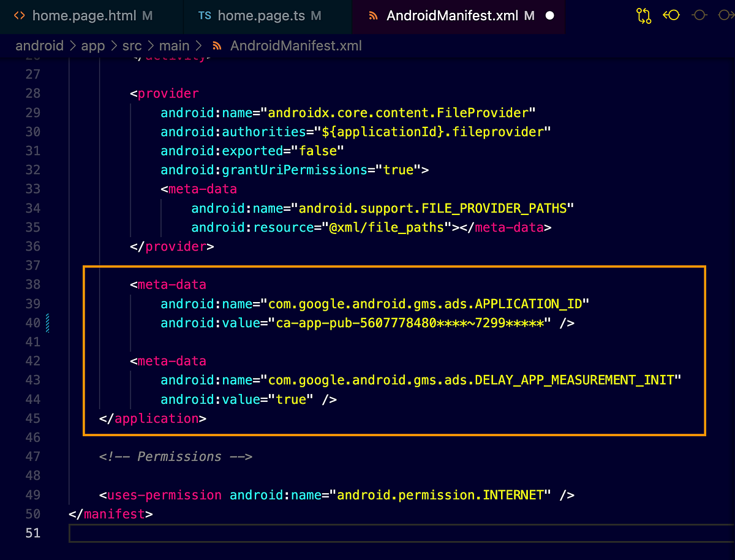Click the XML icon in the breadcrumb bar
This screenshot has width=735, height=560.
217,45
